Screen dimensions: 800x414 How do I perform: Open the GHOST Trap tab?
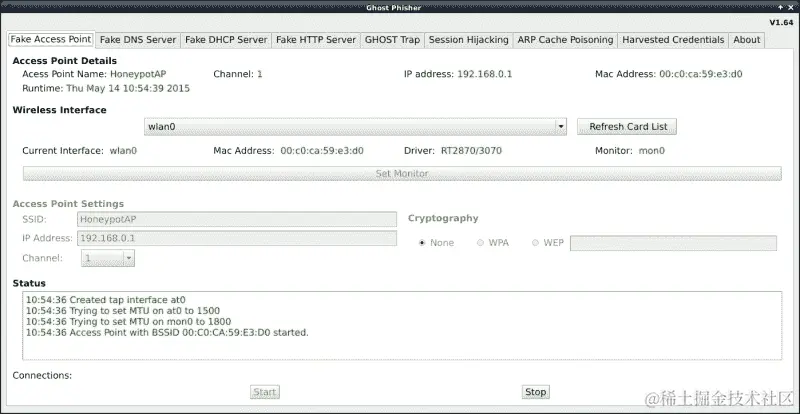pyautogui.click(x=392, y=40)
